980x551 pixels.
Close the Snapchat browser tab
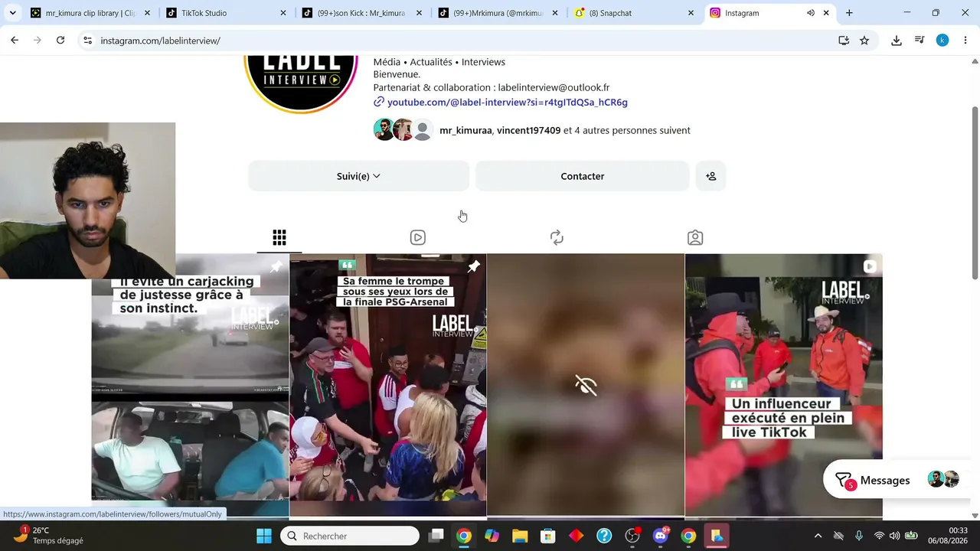[x=691, y=13]
